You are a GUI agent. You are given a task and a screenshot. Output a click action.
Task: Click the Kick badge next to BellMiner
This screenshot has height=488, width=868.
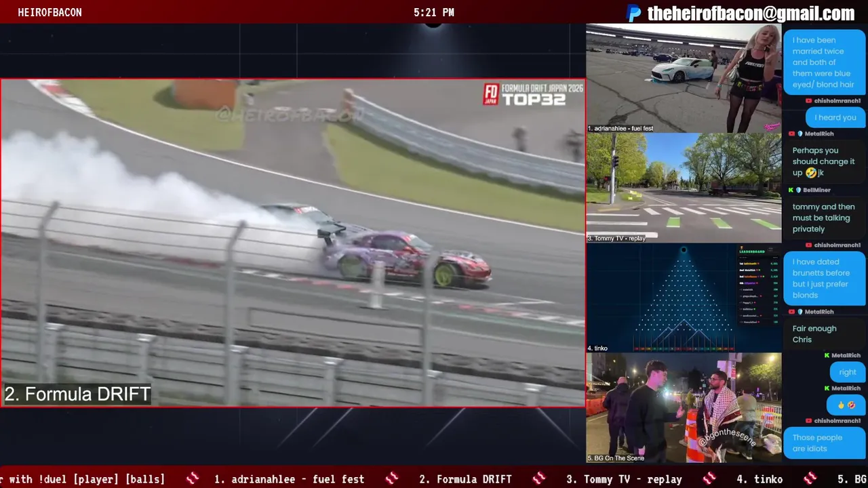pos(791,190)
